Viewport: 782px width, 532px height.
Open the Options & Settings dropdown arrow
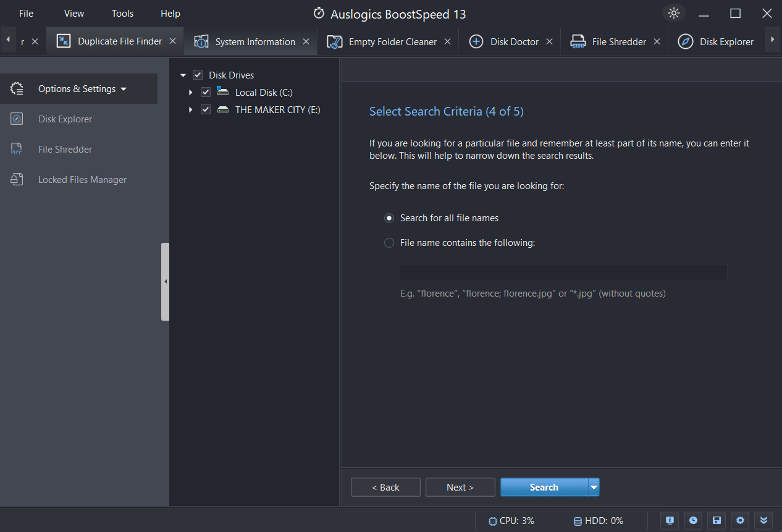[124, 89]
